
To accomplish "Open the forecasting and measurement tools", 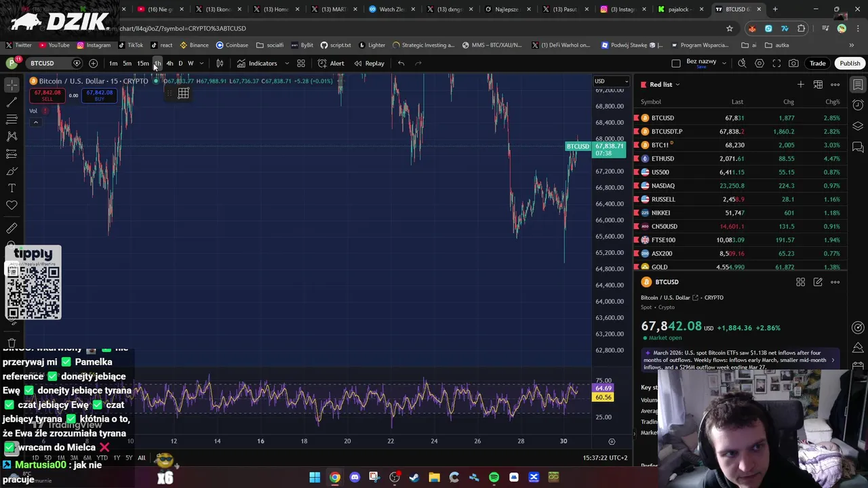I will pyautogui.click(x=12, y=154).
